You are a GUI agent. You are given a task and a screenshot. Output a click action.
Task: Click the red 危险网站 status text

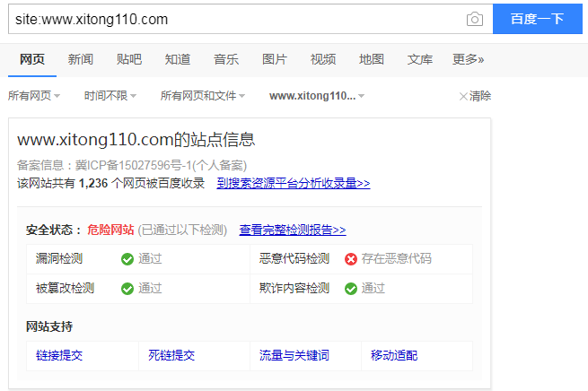[x=110, y=230]
